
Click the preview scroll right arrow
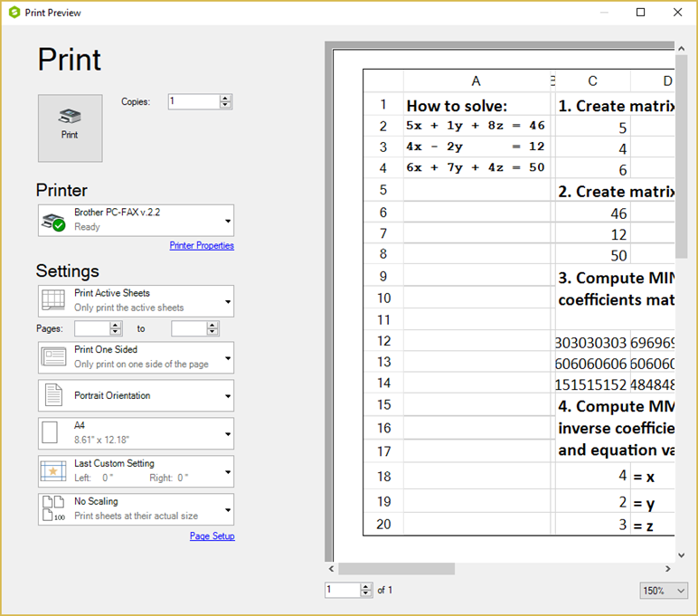click(668, 569)
